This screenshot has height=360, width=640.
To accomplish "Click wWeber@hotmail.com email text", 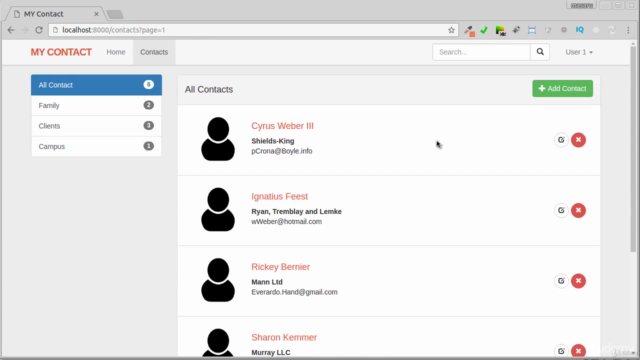I will coord(287,222).
